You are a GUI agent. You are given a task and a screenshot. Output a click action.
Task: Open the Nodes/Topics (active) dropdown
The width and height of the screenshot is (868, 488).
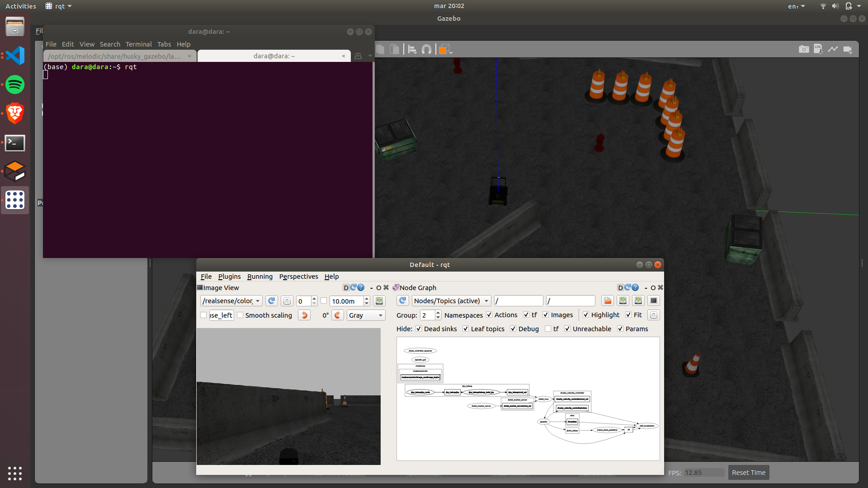pyautogui.click(x=451, y=301)
